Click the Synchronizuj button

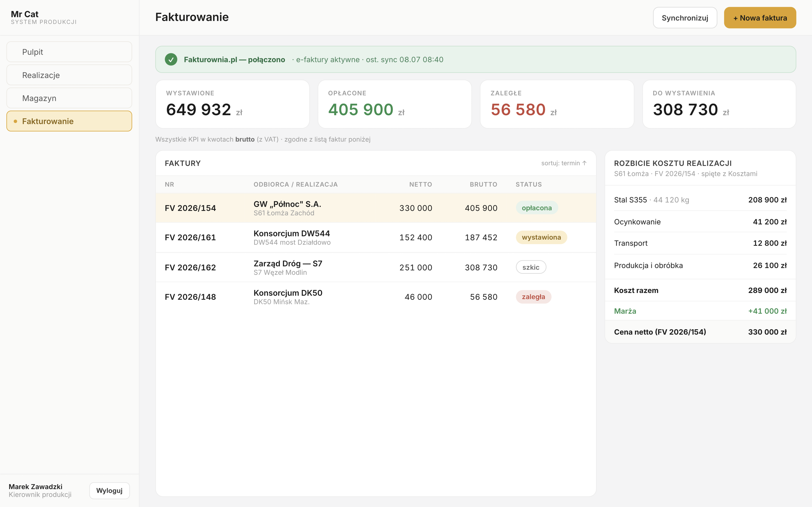point(685,18)
